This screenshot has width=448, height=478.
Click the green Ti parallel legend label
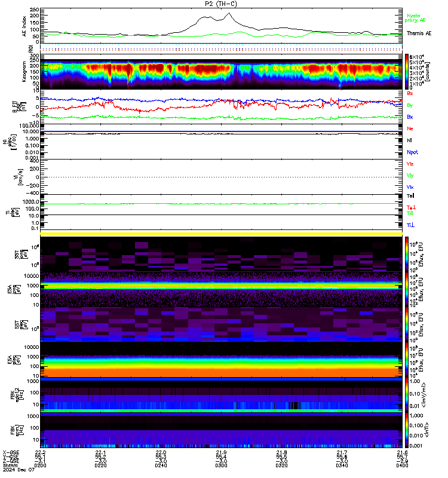(x=410, y=213)
